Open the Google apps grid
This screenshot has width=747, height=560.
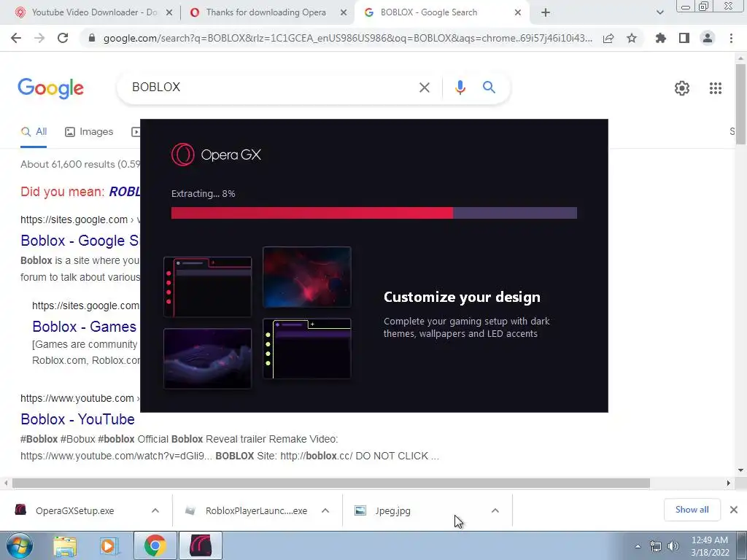(715, 88)
